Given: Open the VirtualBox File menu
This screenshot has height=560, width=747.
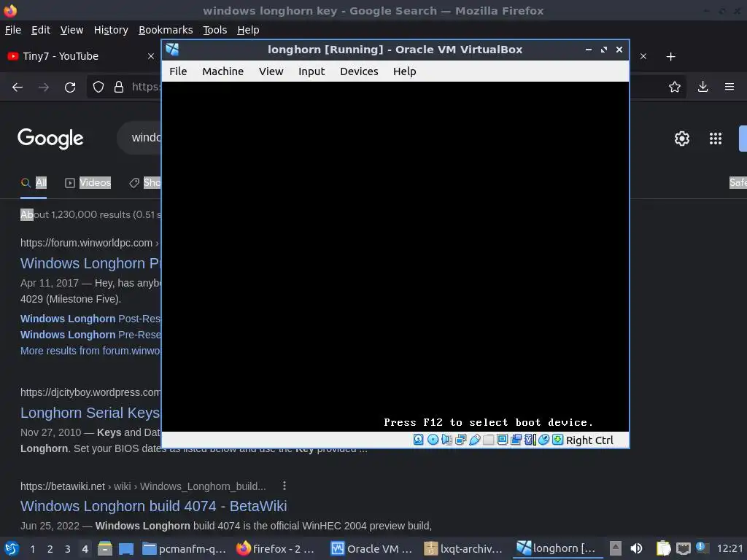Looking at the screenshot, I should (178, 71).
